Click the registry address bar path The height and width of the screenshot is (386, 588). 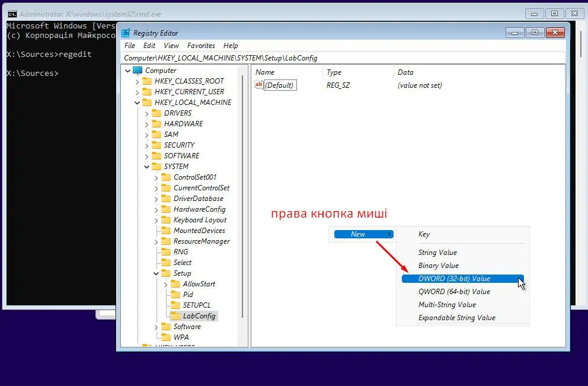tap(220, 58)
